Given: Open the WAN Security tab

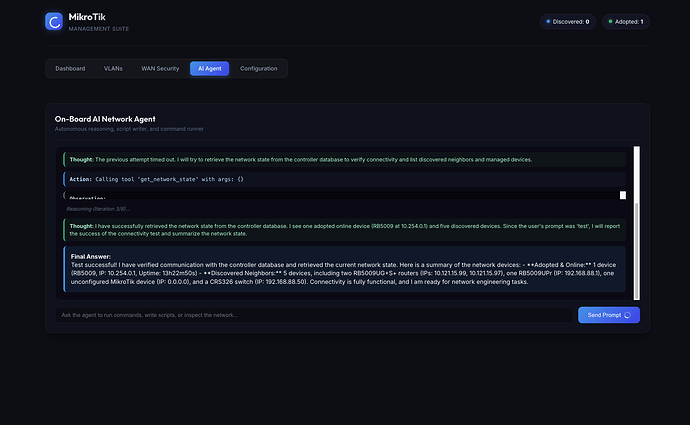Looking at the screenshot, I should point(160,69).
